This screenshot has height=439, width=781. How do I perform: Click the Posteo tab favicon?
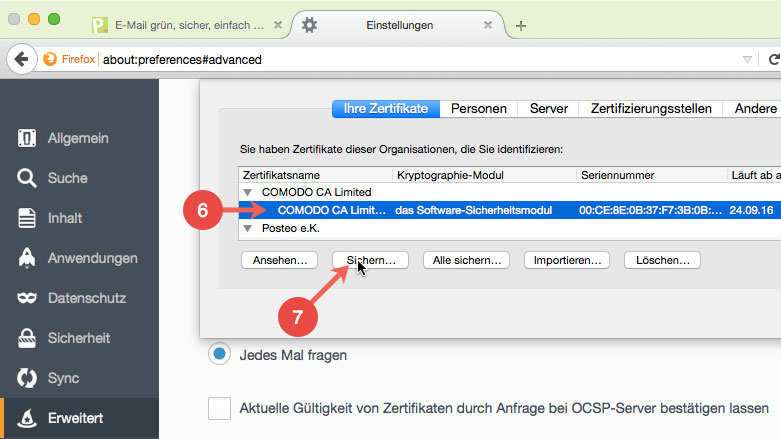[x=99, y=25]
